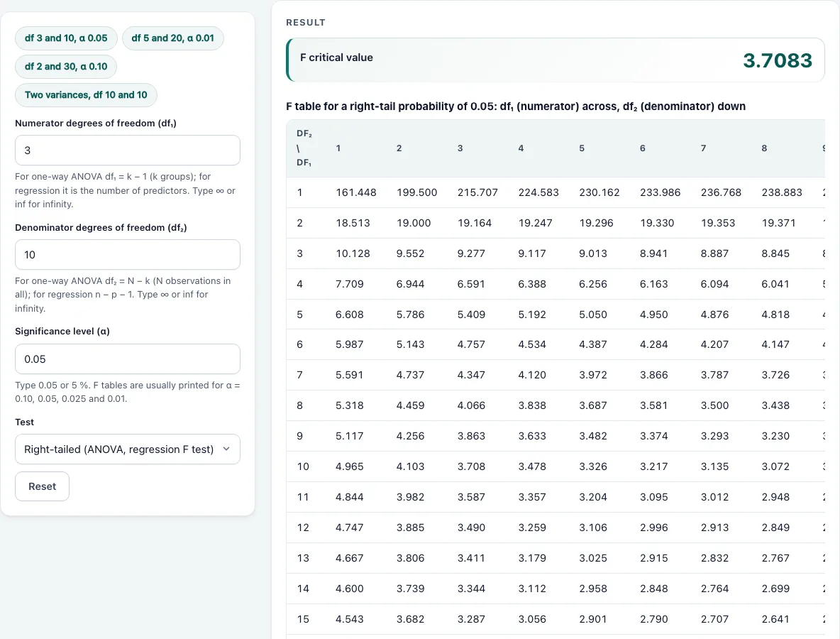Viewport: 840px width, 639px height.
Task: Click table cell 10.128
Action: [353, 253]
